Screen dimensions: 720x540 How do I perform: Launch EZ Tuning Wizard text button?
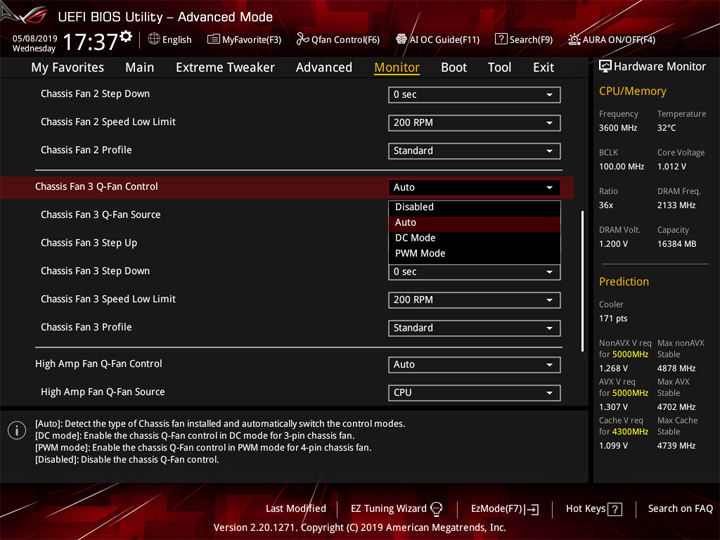coord(388,509)
